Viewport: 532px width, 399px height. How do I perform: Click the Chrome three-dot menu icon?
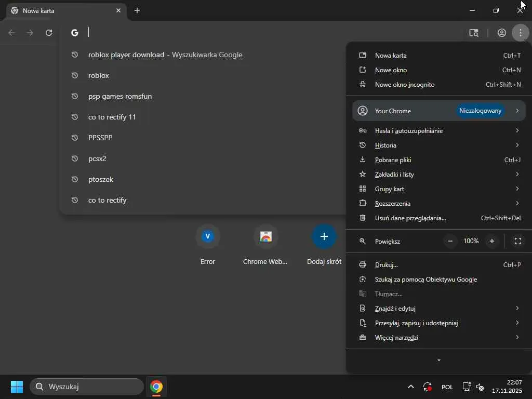coord(520,33)
